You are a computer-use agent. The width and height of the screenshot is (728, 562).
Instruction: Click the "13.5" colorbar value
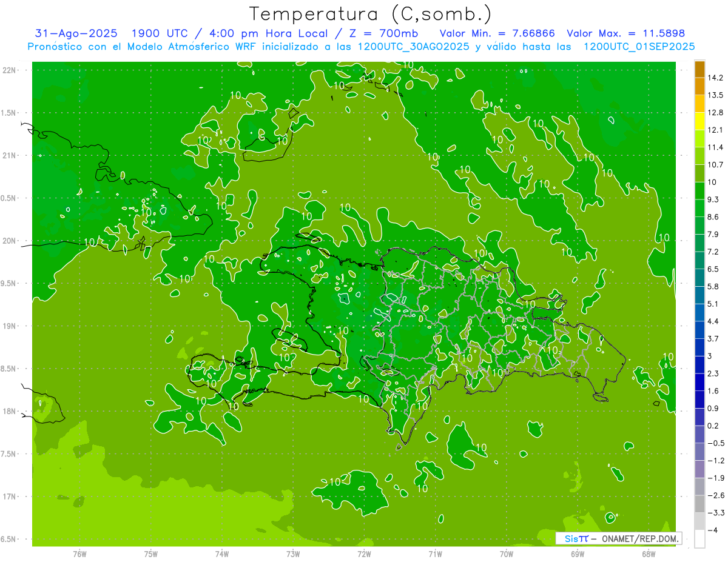click(715, 95)
